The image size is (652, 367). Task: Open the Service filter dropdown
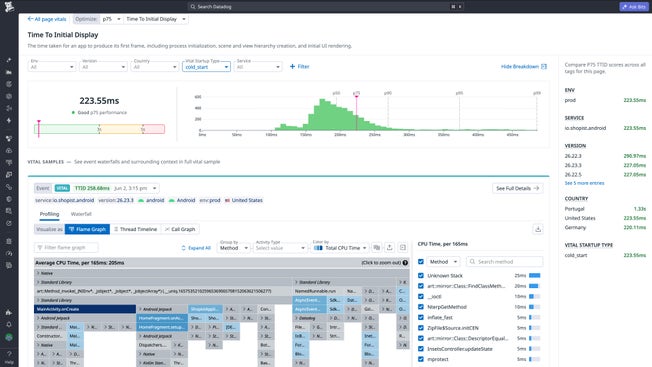258,67
